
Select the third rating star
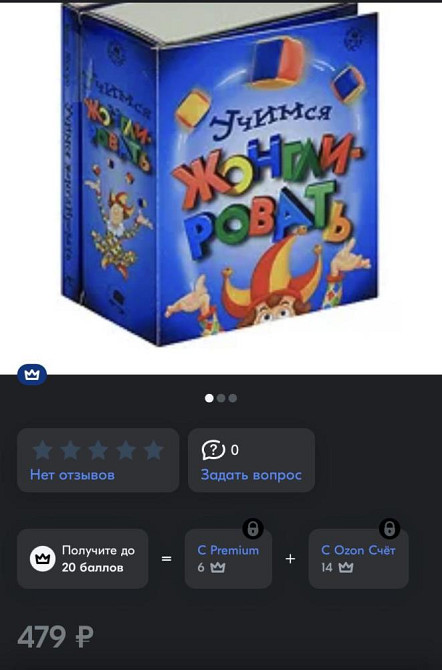[x=98, y=450]
